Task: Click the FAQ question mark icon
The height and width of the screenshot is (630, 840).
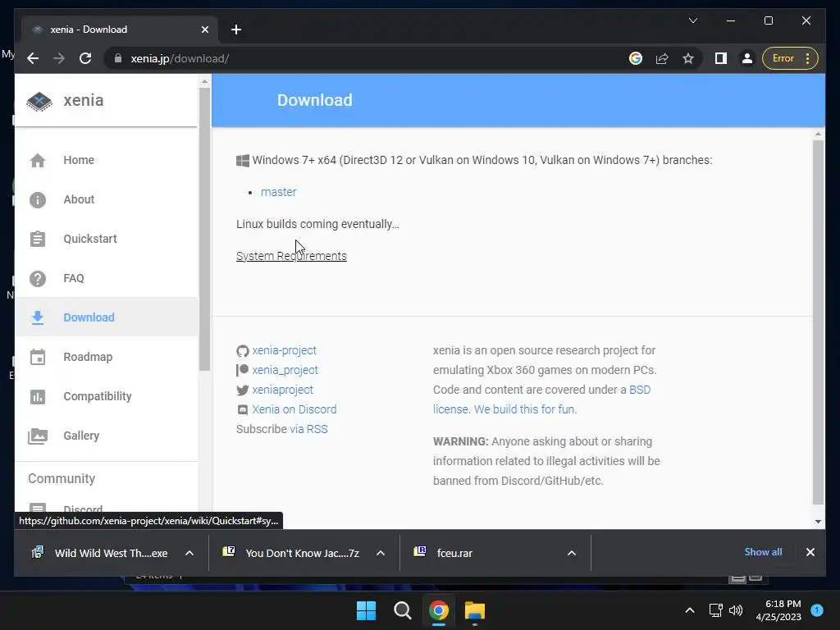Action: coord(38,279)
